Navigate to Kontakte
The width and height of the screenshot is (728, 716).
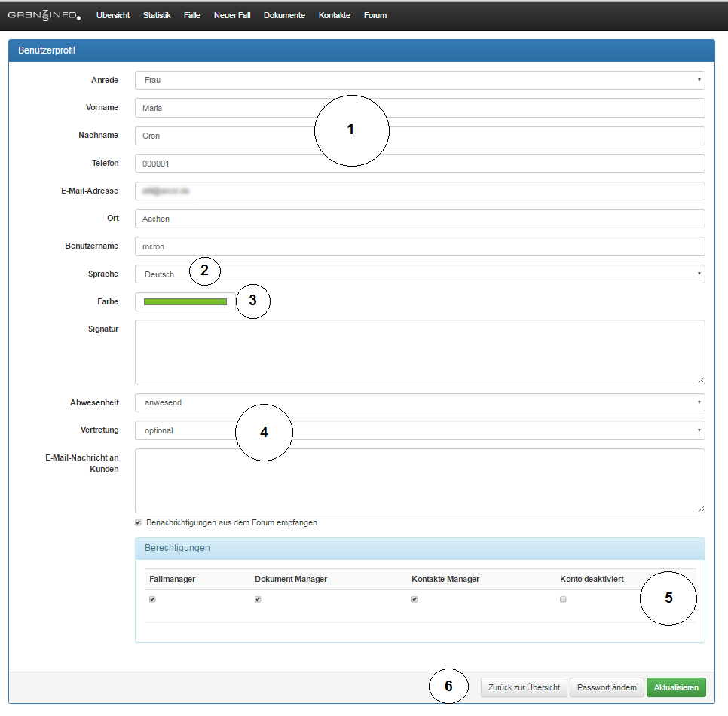tap(335, 15)
